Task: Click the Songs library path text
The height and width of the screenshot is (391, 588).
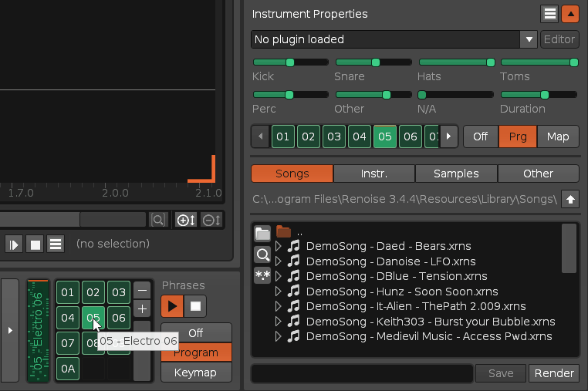Action: [404, 199]
